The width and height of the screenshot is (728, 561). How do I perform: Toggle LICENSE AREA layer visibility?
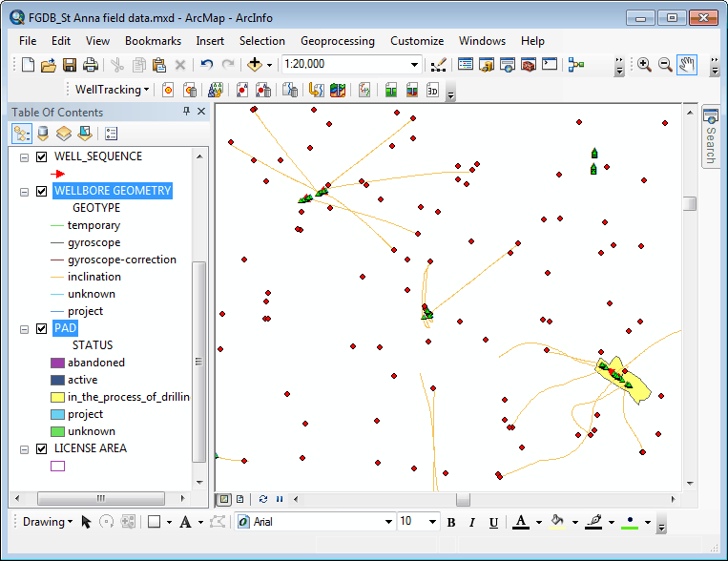pyautogui.click(x=41, y=449)
